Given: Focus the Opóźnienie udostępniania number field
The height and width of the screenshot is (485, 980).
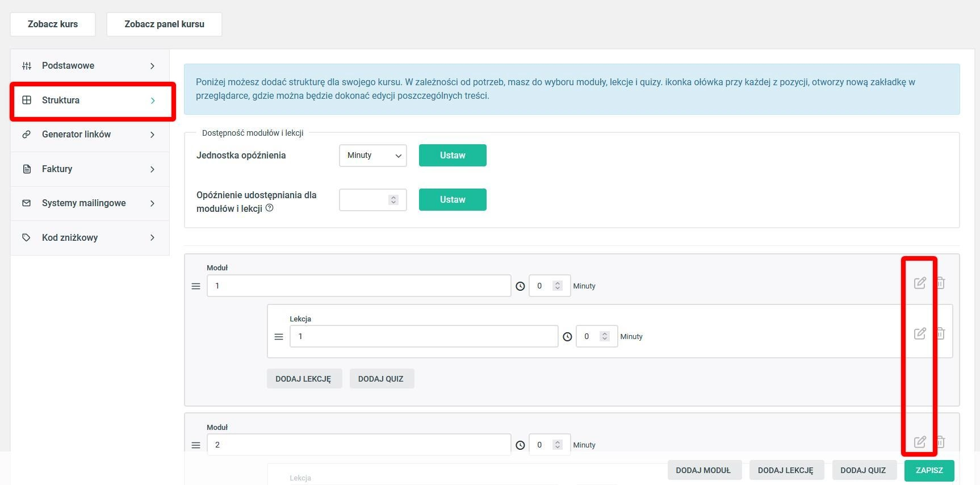Looking at the screenshot, I should click(x=373, y=200).
